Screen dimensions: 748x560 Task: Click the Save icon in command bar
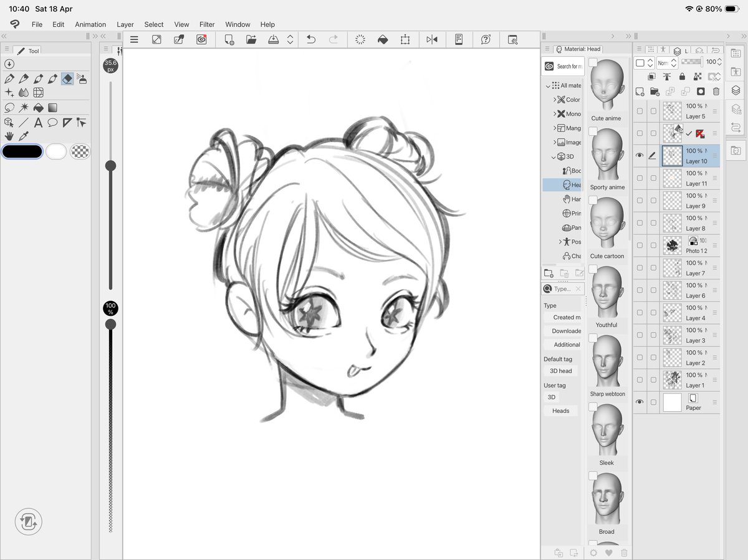(274, 39)
